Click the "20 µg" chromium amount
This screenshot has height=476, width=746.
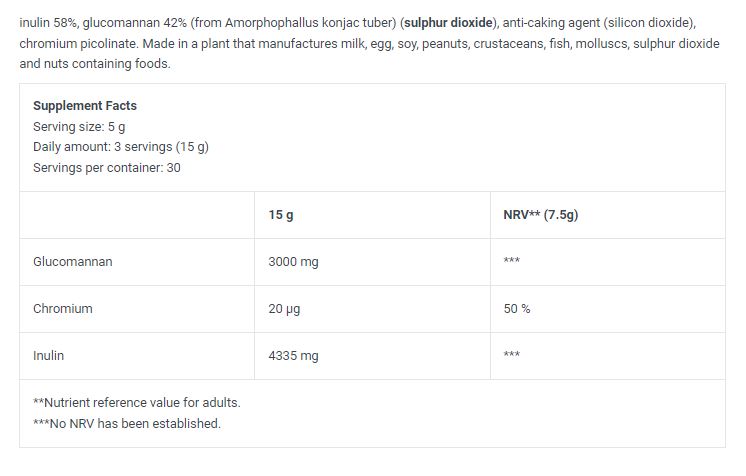[x=284, y=309]
